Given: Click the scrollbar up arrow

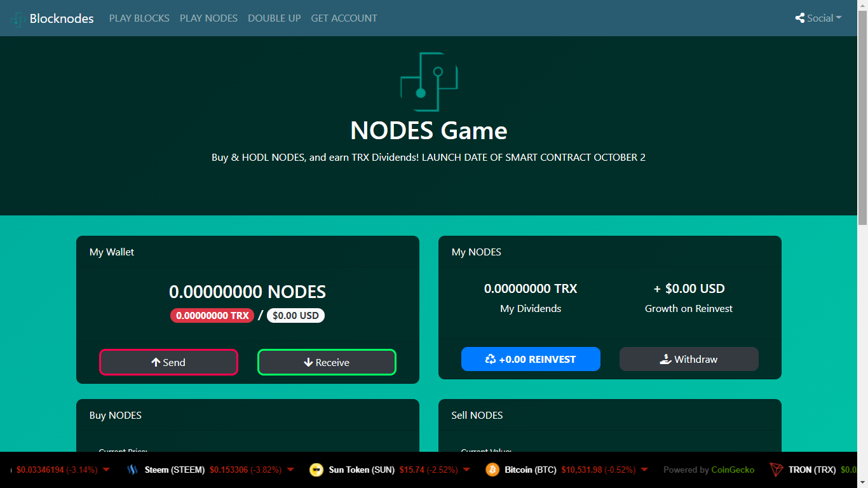Looking at the screenshot, I should point(863,5).
